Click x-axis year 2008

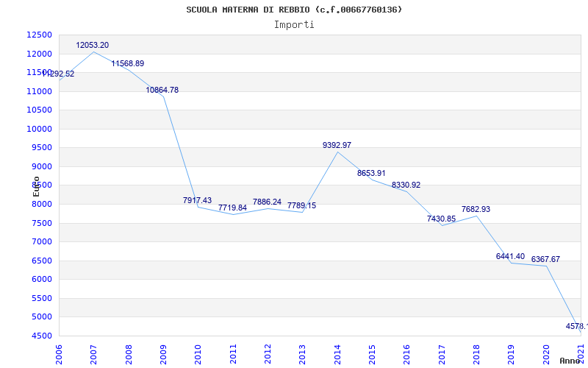tap(129, 354)
